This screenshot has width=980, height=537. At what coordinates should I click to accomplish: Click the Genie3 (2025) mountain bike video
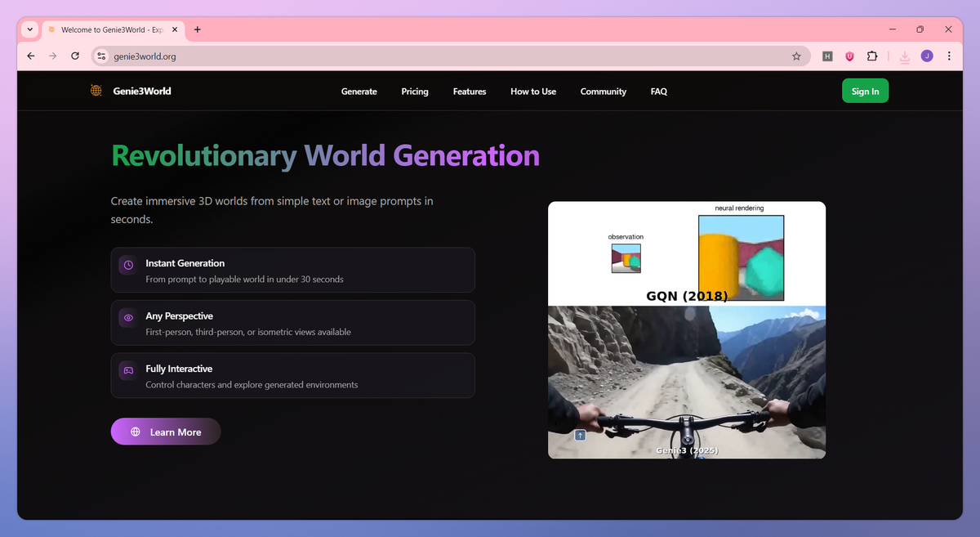(687, 382)
